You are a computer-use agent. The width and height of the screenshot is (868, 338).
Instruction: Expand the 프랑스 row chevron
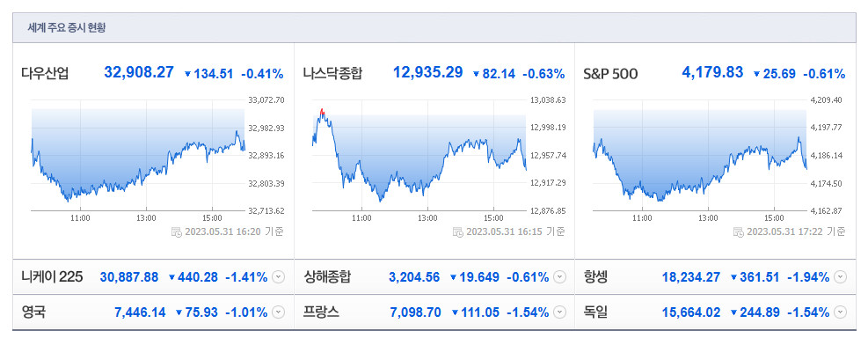(560, 312)
